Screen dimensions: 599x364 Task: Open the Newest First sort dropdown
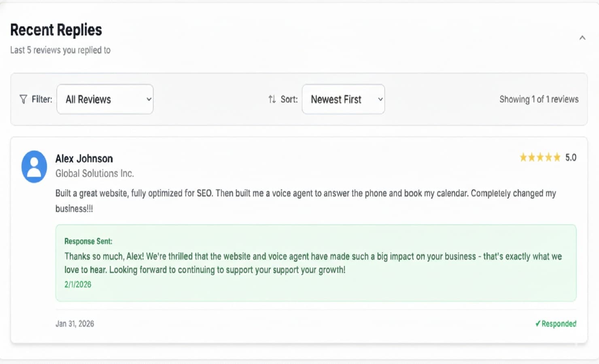coord(343,99)
